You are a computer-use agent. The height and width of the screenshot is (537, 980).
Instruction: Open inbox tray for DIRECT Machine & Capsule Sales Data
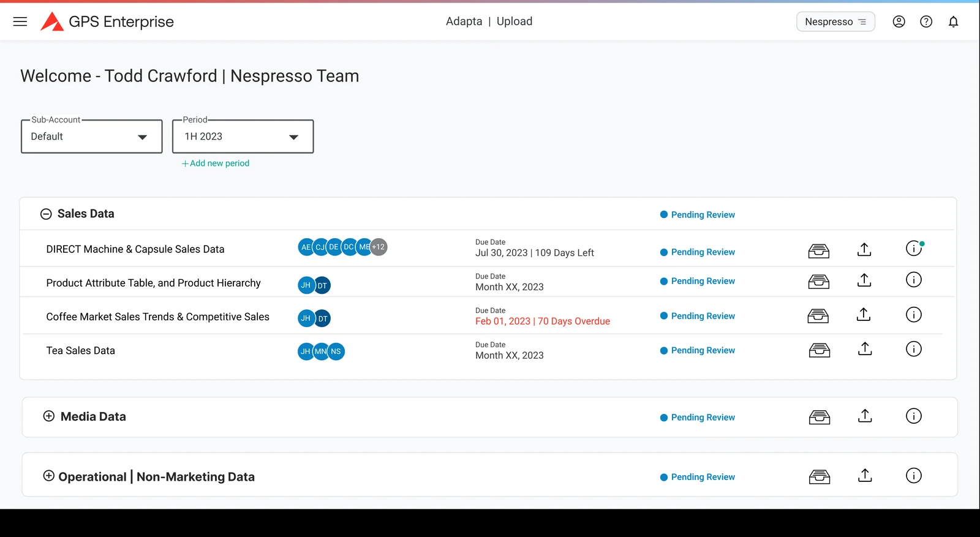819,250
